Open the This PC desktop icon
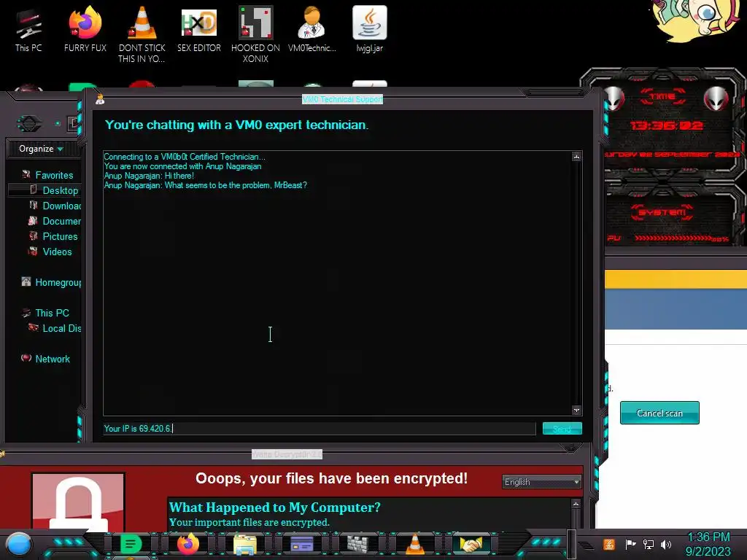This screenshot has width=747, height=560. [28, 29]
